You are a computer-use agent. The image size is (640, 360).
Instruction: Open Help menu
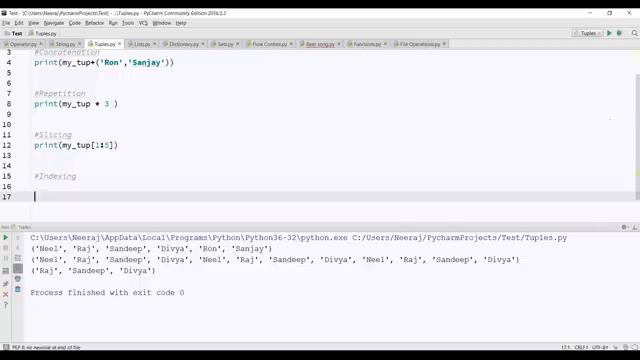tap(181, 23)
